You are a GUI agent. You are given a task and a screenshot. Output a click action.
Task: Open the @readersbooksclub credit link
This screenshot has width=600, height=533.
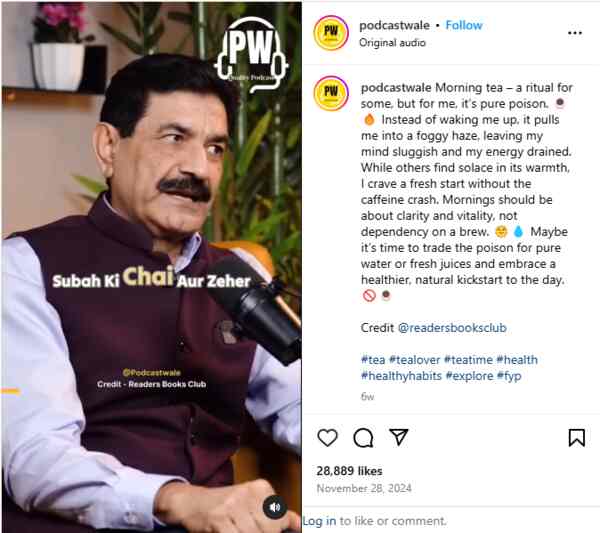[x=452, y=328]
